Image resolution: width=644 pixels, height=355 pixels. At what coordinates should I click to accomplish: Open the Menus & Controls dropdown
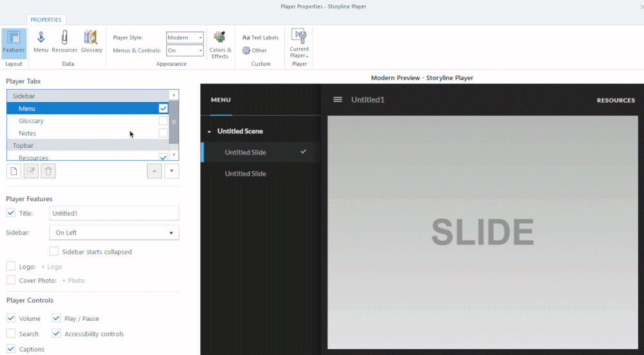point(185,50)
